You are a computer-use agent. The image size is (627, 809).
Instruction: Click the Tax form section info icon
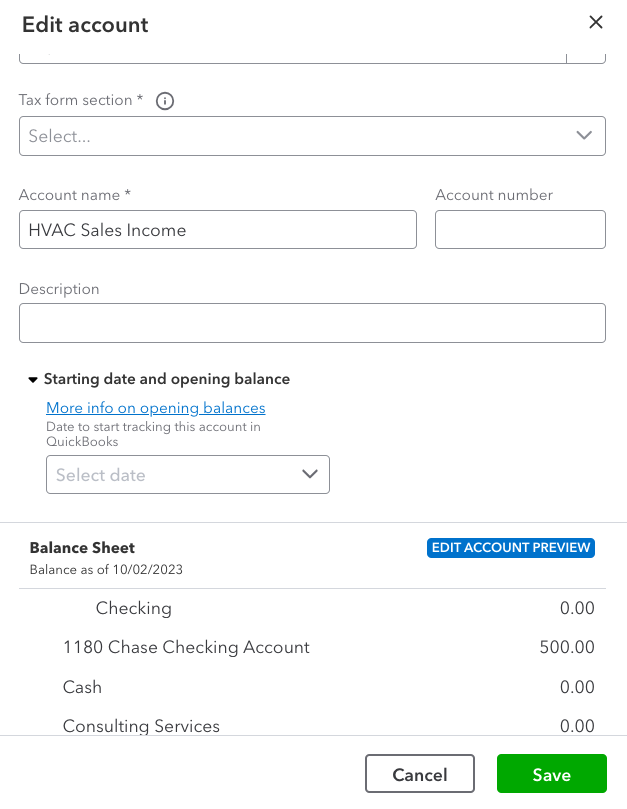(x=166, y=101)
